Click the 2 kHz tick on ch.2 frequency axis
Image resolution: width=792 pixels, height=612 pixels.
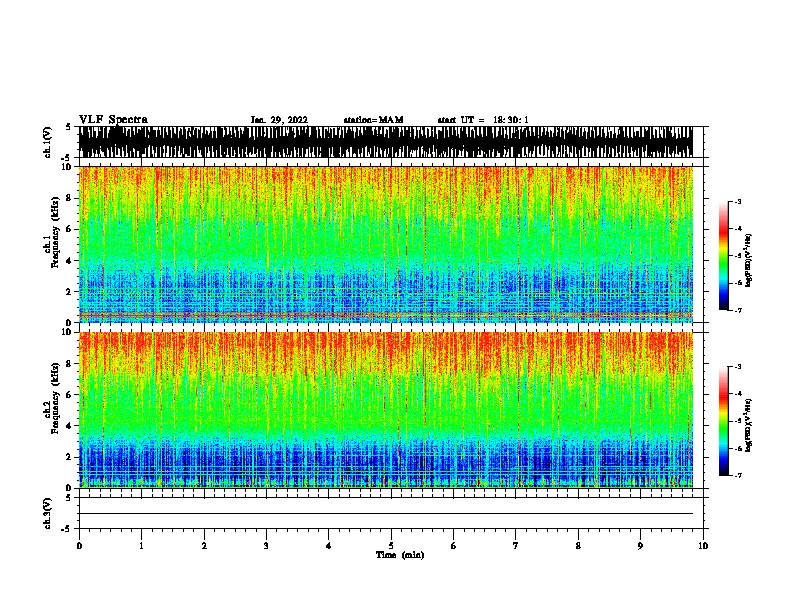point(70,457)
